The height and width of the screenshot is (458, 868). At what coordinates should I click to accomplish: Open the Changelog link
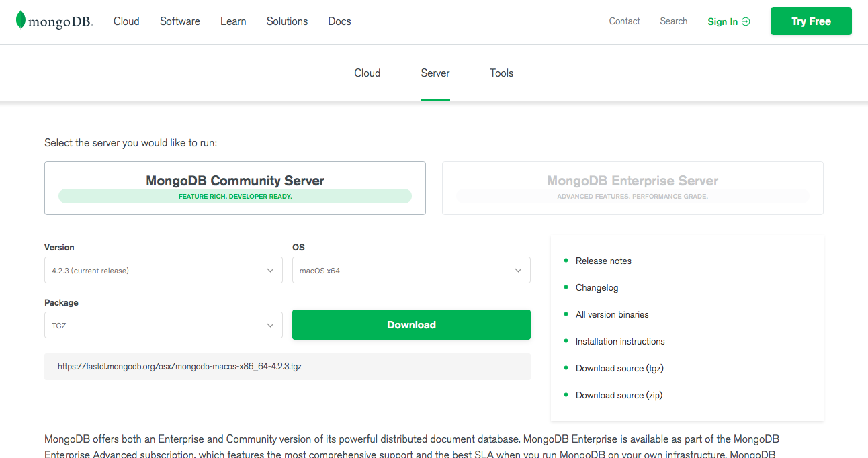click(597, 287)
